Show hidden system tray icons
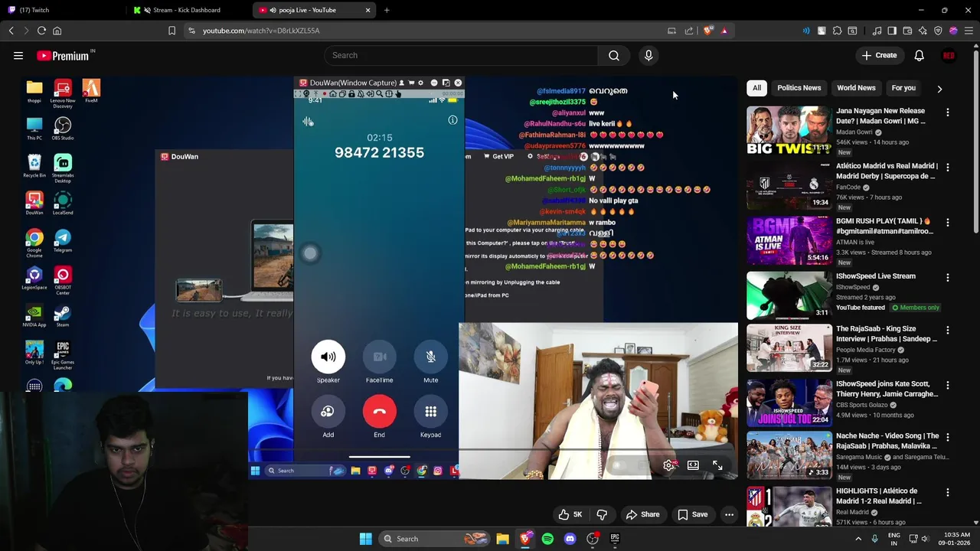The image size is (980, 551). pos(857,539)
